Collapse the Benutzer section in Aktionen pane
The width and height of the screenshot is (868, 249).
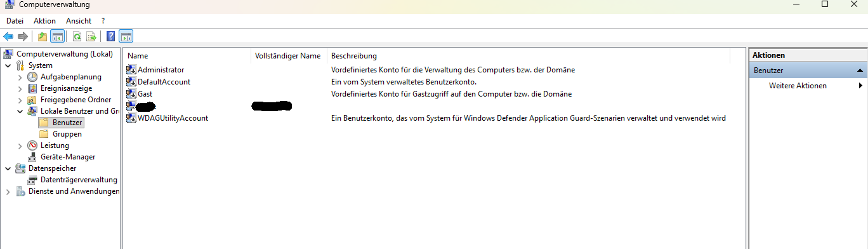tap(860, 71)
